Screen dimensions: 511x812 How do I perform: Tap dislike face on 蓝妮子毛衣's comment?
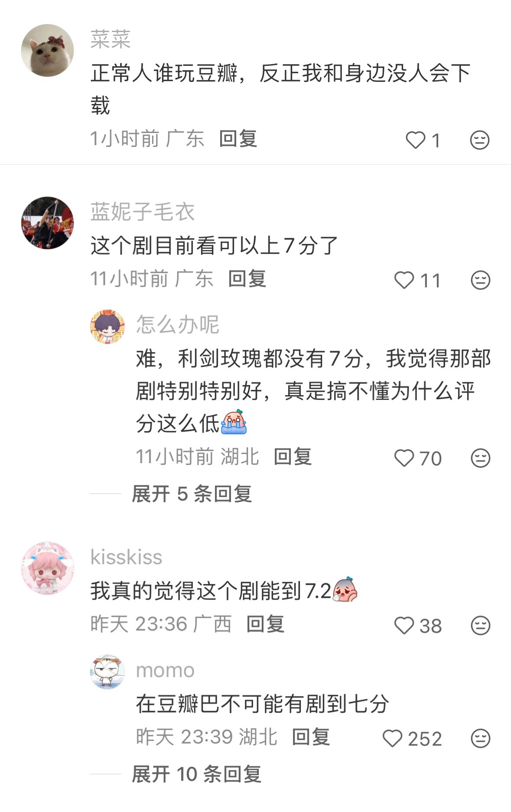480,280
